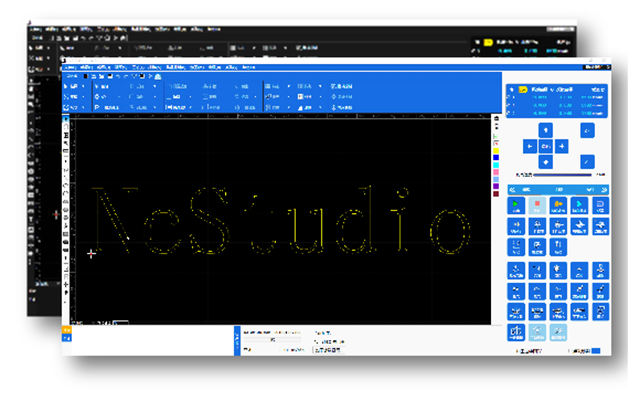The height and width of the screenshot is (401, 640).
Task: Toggle the checkbox at the bottom-right of the control panel
Action: 568,351
